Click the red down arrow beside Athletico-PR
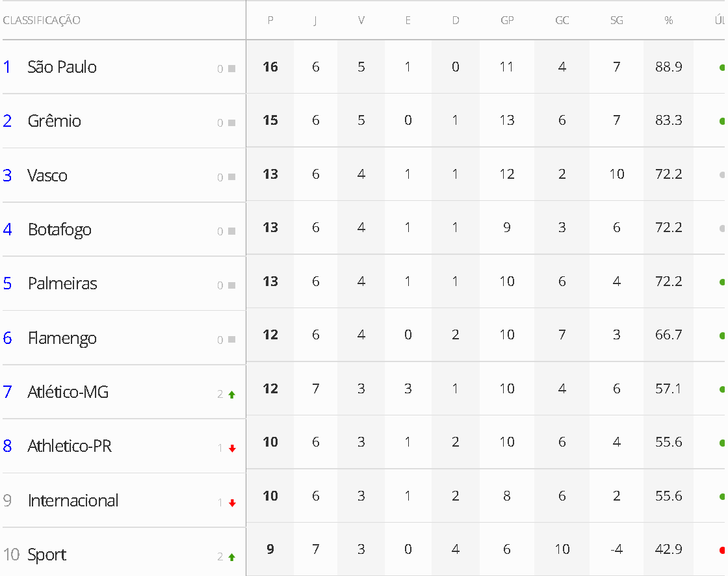This screenshot has width=728, height=576. click(x=232, y=449)
